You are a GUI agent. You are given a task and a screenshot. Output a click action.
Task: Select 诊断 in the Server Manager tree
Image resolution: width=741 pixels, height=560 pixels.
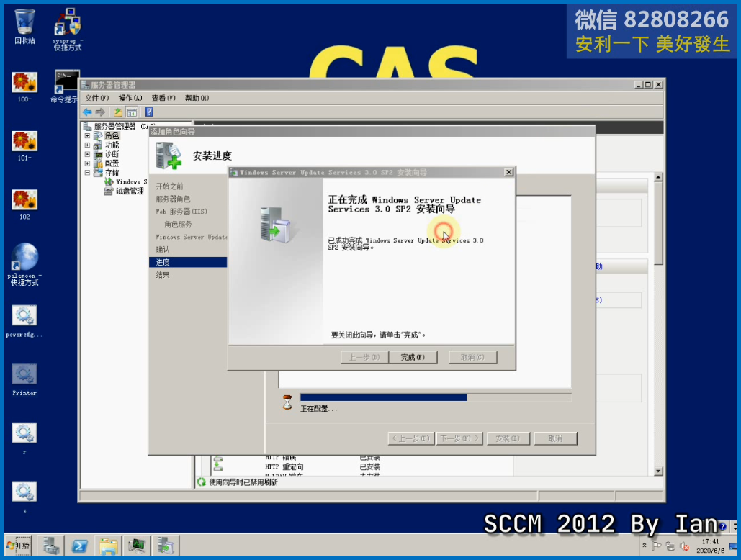pos(112,155)
